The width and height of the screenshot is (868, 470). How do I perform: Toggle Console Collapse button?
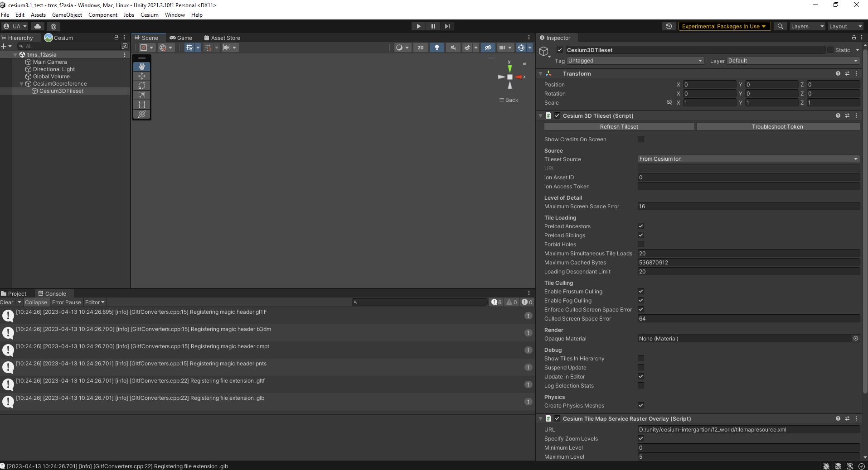(x=36, y=302)
